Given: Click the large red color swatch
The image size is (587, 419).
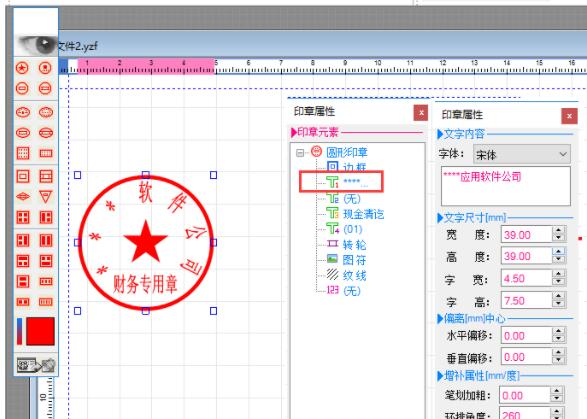Looking at the screenshot, I should tap(40, 331).
